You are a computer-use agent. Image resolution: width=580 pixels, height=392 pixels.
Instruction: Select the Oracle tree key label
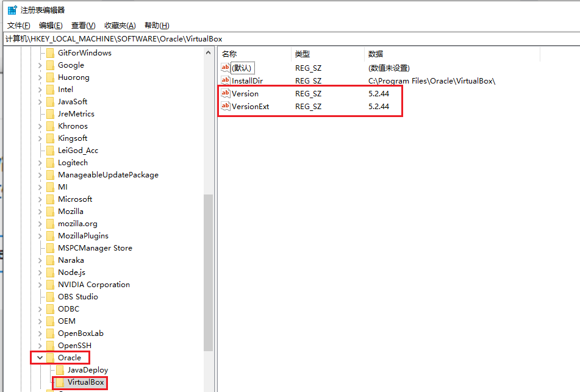pos(69,358)
